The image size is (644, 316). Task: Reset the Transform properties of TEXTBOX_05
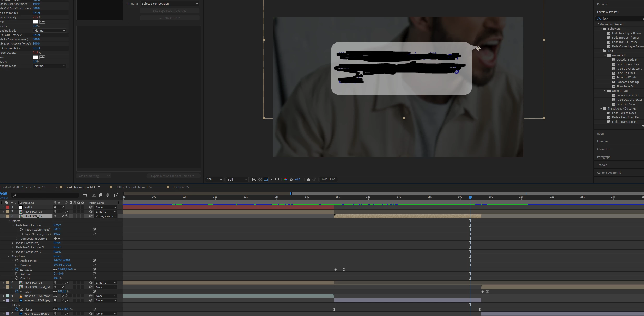[57, 256]
